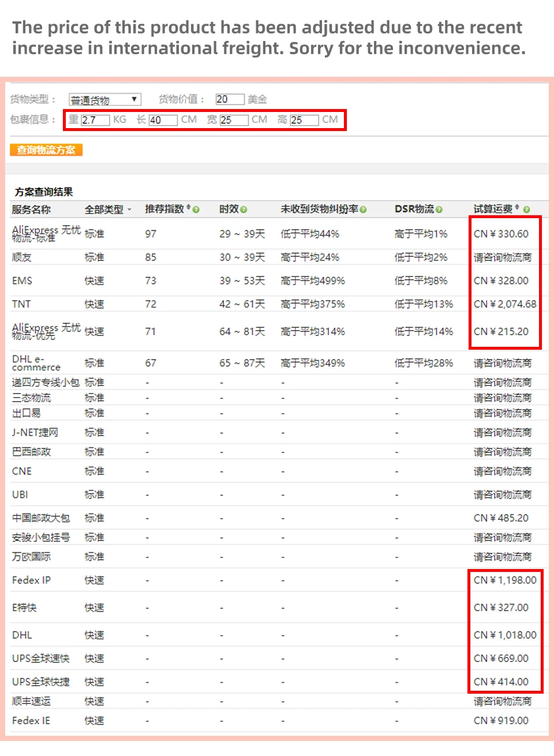This screenshot has width=554, height=756.
Task: Select the 万欧国际 service name
Action: tap(31, 557)
